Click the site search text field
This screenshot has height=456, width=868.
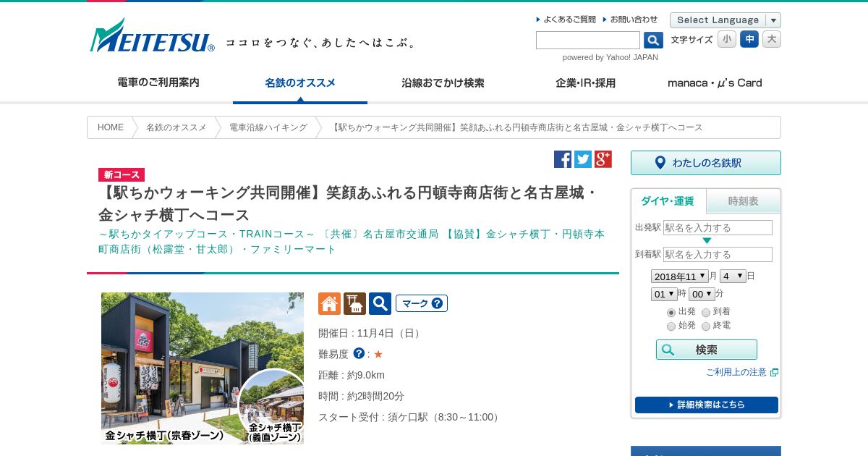[x=588, y=41]
